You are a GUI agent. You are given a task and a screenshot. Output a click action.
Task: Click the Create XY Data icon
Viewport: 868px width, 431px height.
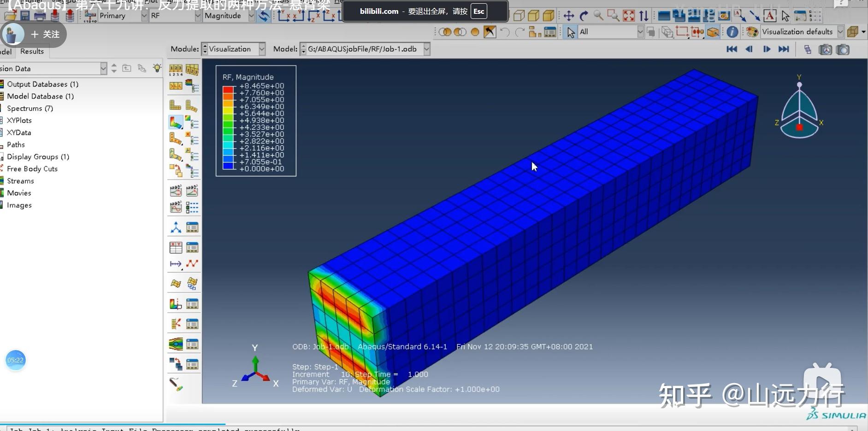[x=176, y=247]
